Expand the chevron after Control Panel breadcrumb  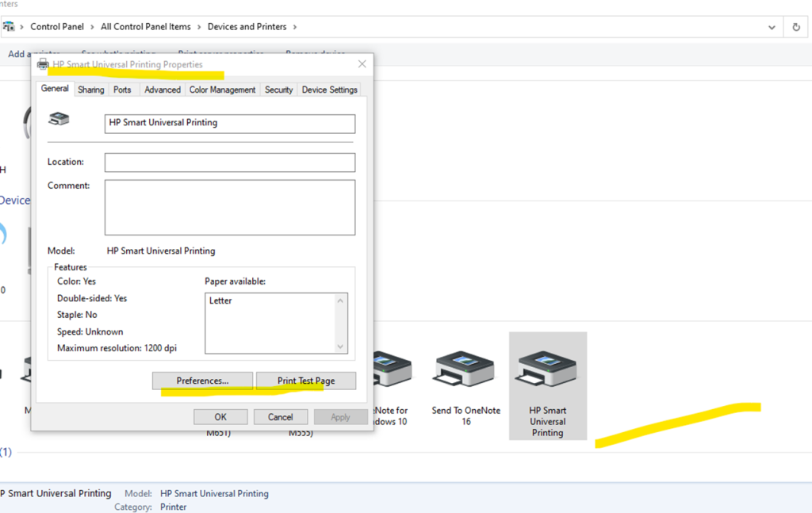click(92, 27)
